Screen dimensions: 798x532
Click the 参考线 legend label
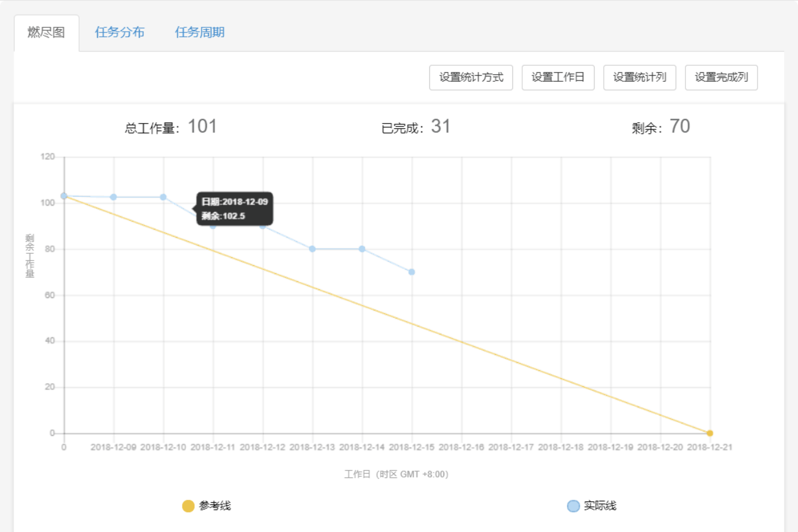[215, 506]
